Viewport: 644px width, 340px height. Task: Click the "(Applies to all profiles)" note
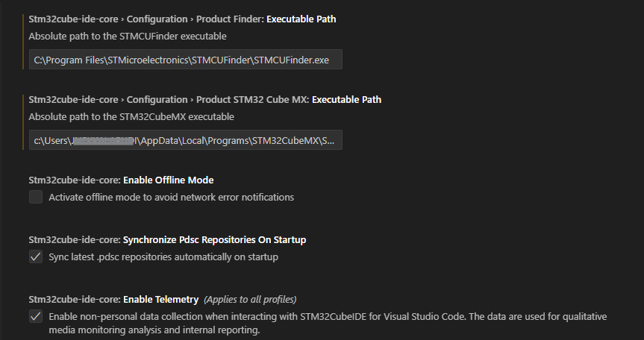point(251,299)
